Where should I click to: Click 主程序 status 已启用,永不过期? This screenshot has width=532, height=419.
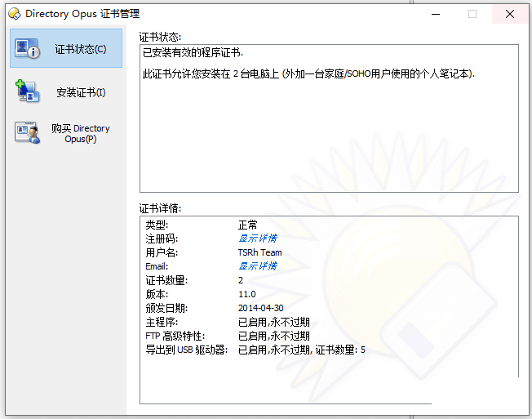coord(274,322)
